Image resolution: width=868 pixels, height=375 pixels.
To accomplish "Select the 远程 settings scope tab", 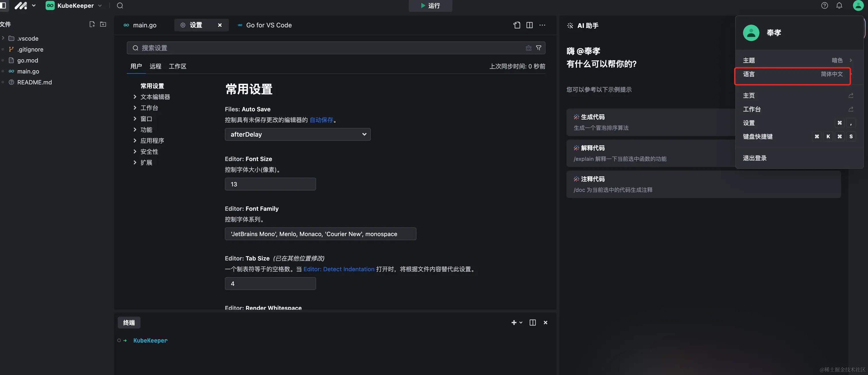I will 155,66.
